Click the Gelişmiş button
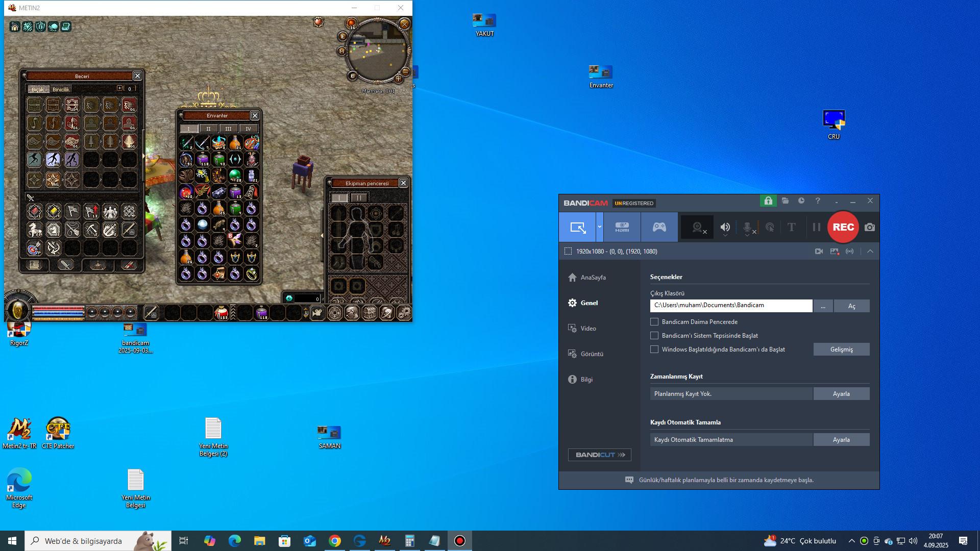This screenshot has height=551, width=980. [x=841, y=349]
